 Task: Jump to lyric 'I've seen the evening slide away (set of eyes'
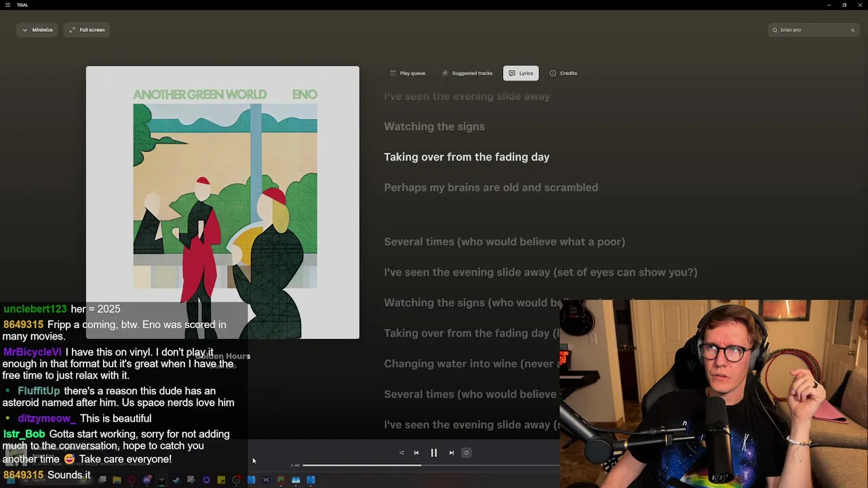[540, 272]
